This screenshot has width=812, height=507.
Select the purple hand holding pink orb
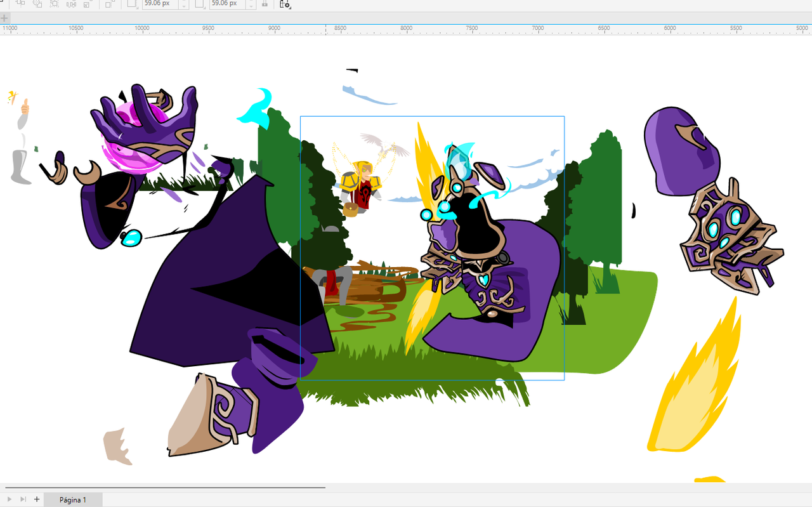tap(144, 130)
